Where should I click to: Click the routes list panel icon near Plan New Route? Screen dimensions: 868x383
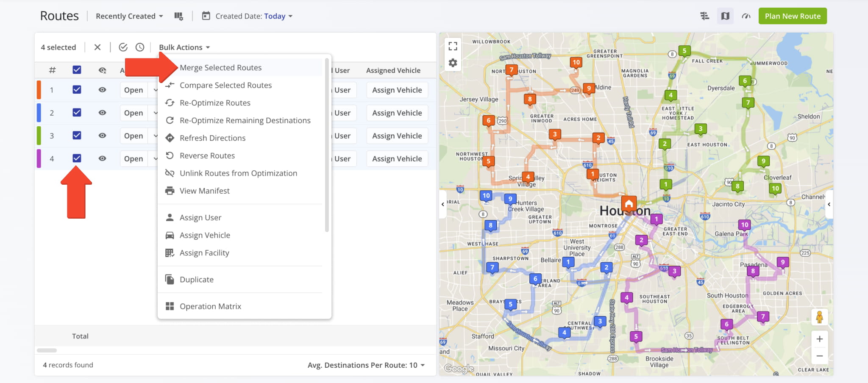pos(705,16)
